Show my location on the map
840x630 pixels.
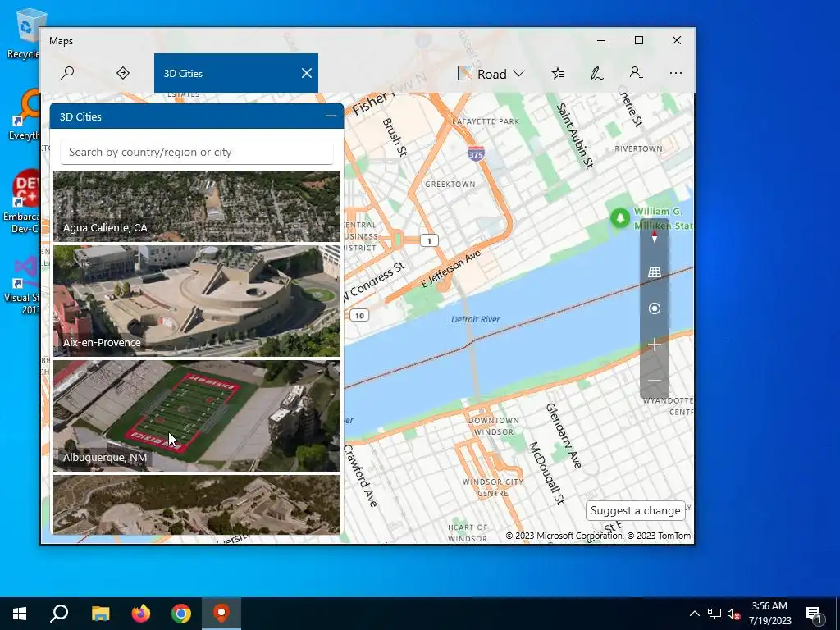pos(654,308)
